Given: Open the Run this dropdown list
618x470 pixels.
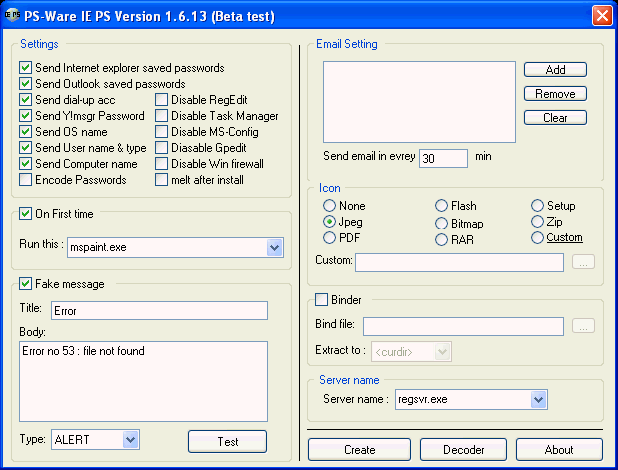Looking at the screenshot, I should coord(274,247).
